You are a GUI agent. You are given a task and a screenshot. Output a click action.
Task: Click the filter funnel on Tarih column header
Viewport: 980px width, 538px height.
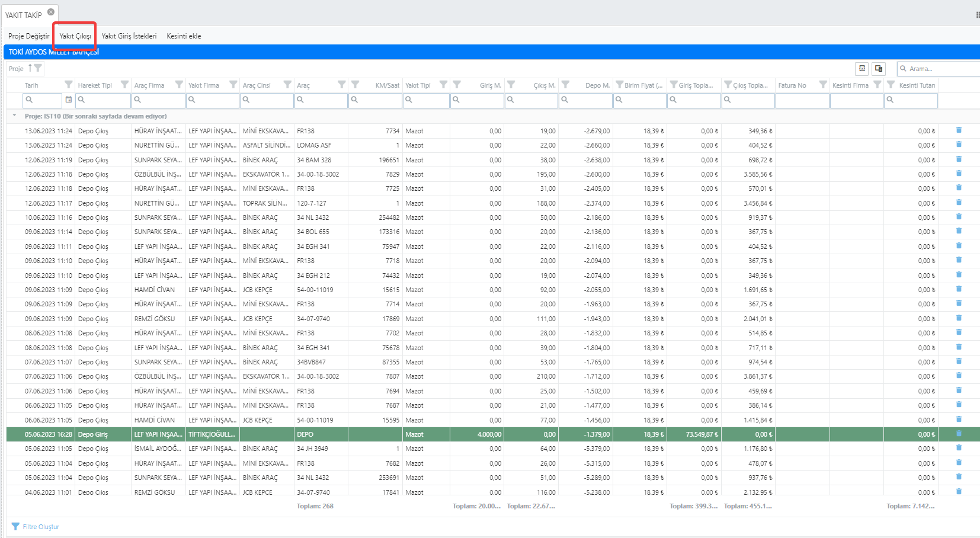point(69,85)
